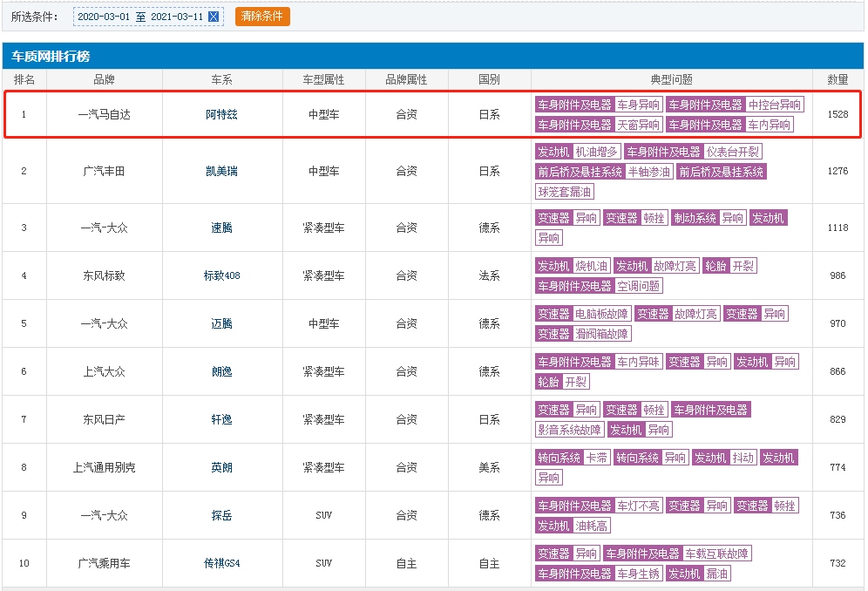Open the 探岳 car series link
This screenshot has height=591, width=868.
coord(221,515)
